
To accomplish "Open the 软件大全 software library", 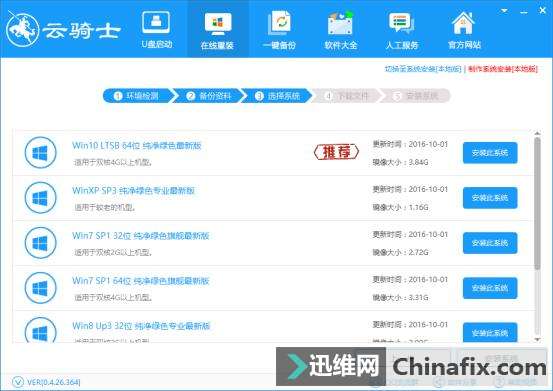I will pyautogui.click(x=341, y=30).
